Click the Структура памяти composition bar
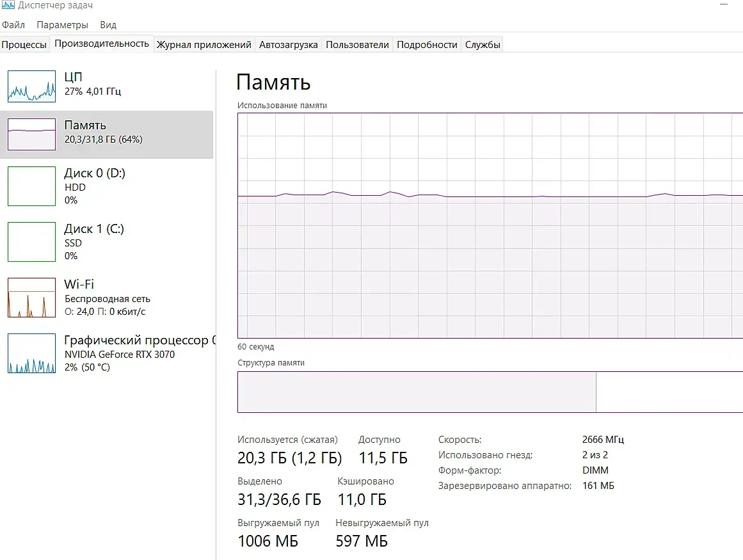The height and width of the screenshot is (560, 743). 490,392
